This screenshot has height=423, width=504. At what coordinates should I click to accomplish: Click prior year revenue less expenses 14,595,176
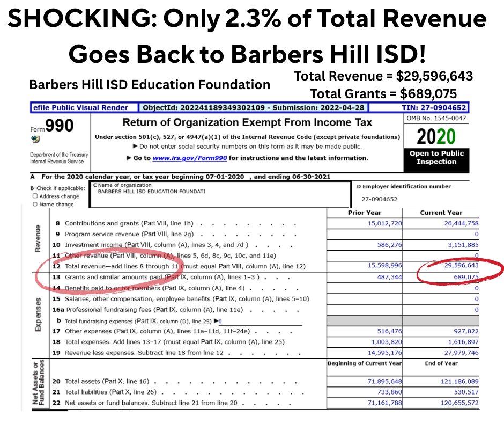385,353
